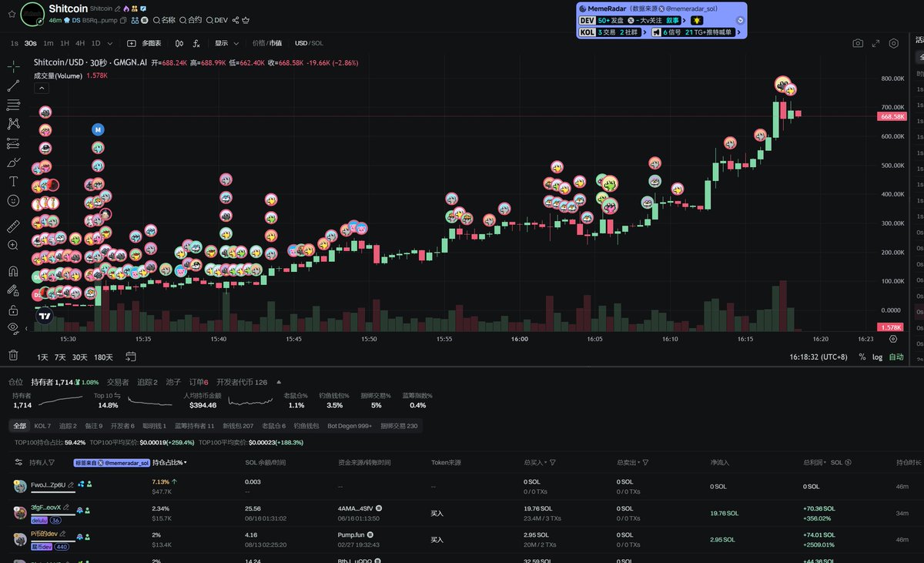This screenshot has height=563, width=924.
Task: Open holder list filter settings icon
Action: pos(18,462)
